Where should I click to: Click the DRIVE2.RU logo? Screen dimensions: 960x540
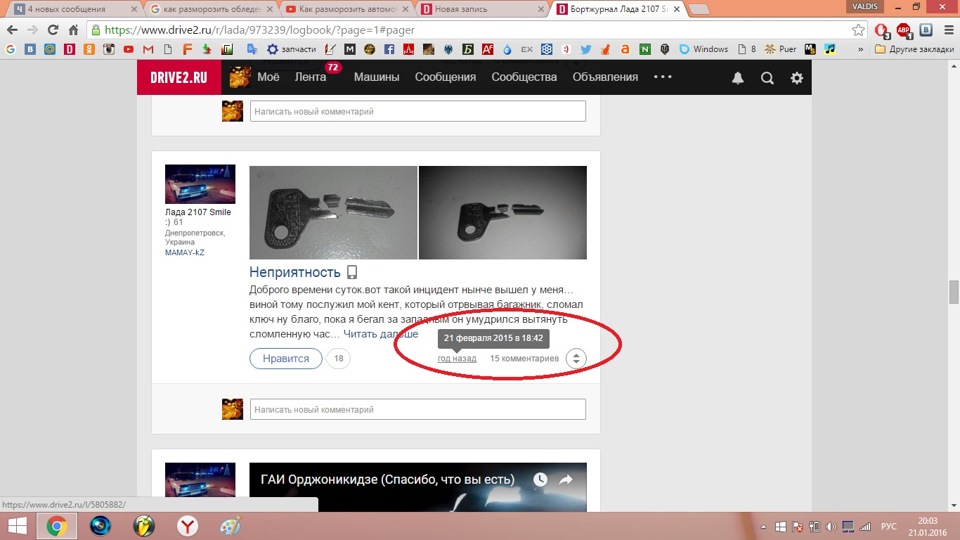179,77
